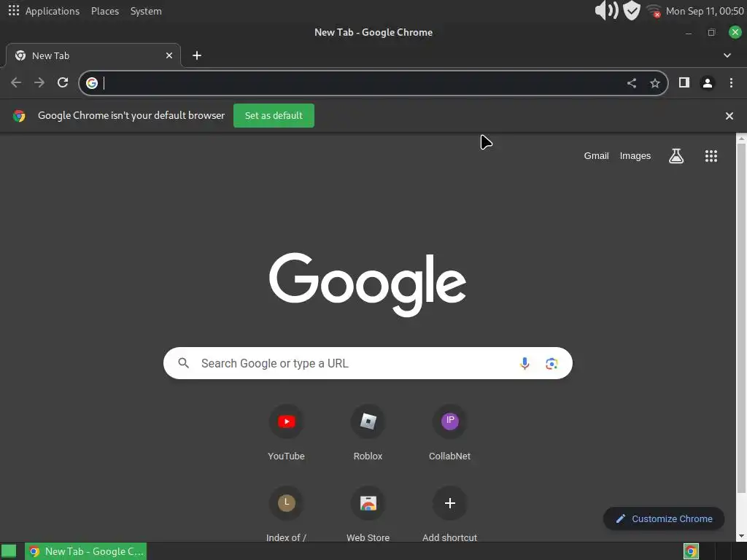The image size is (747, 560).
Task: Start voice search with the microphone
Action: point(525,363)
